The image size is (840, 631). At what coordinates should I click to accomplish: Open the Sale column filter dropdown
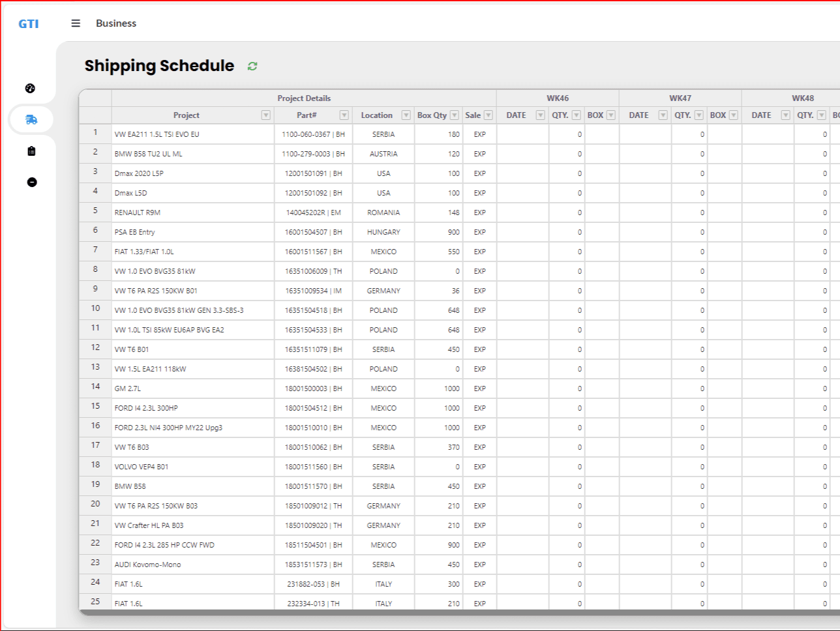click(488, 115)
